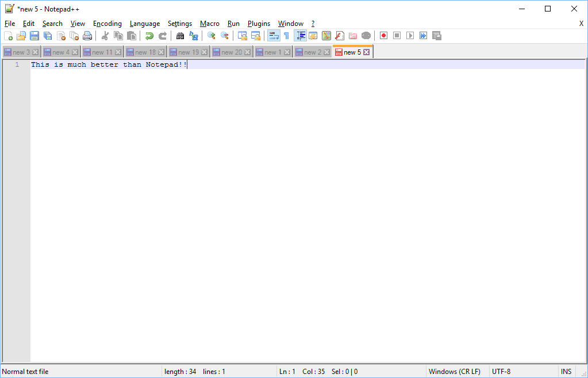
Task: Click the Save Recorded Macro icon
Action: point(436,36)
